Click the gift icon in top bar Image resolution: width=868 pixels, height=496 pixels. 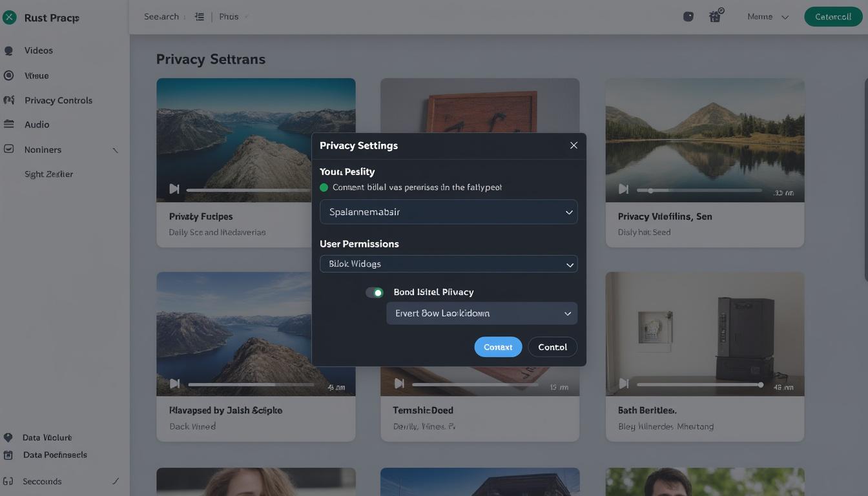tap(715, 17)
